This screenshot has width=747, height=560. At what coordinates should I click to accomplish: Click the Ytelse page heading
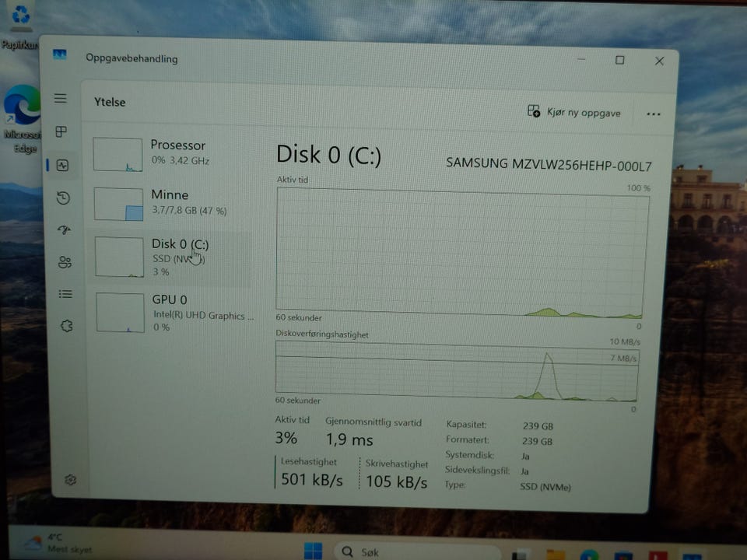tap(110, 102)
